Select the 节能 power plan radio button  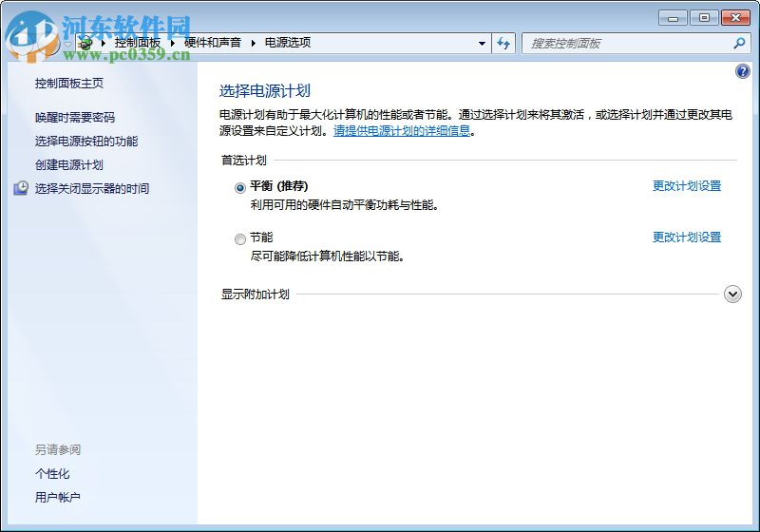point(240,238)
